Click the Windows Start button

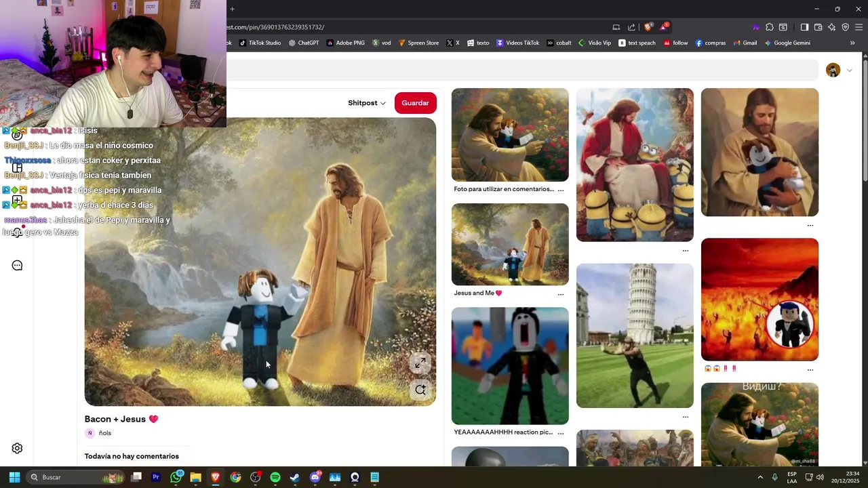click(x=14, y=477)
